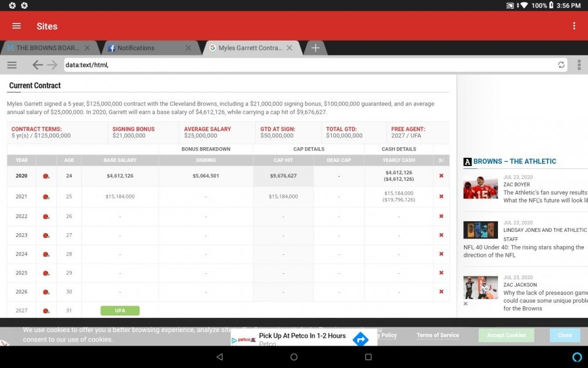Remove the 2024 contract year row
588x368 pixels.
pyautogui.click(x=441, y=254)
